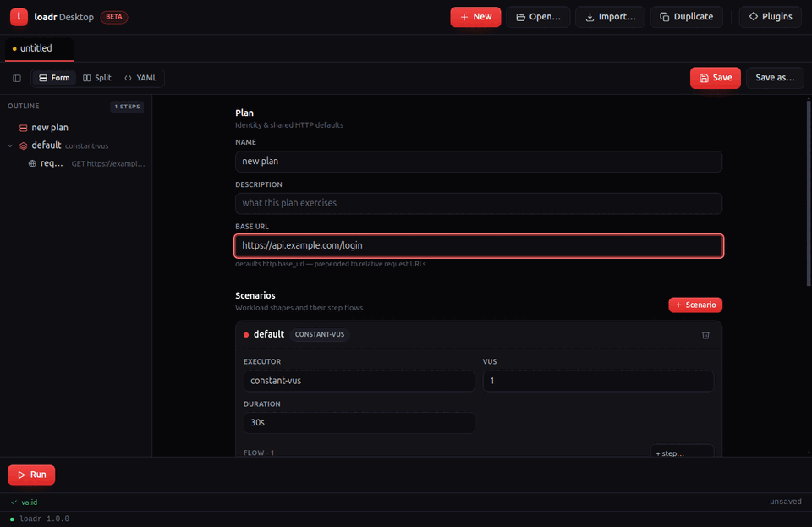Click the OUTLINE panel heading
Image resolution: width=812 pixels, height=527 pixels.
(24, 106)
